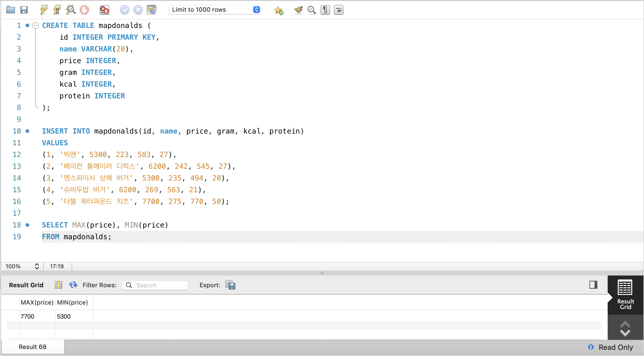Focus the Filter Rows search field

155,285
